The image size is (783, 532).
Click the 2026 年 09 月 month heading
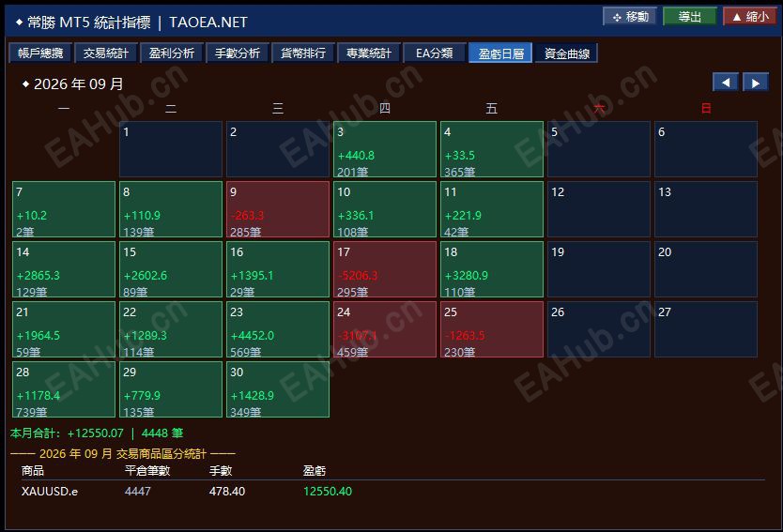[x=79, y=84]
